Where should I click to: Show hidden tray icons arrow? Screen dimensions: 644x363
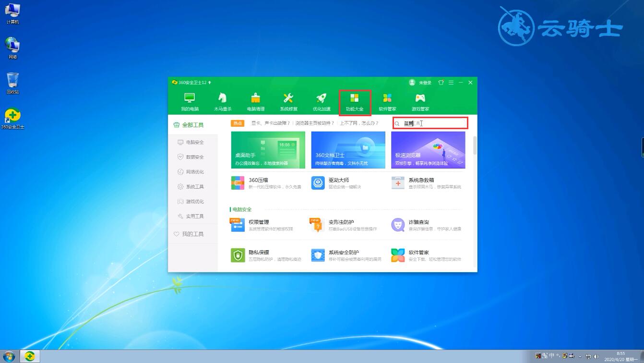pos(580,357)
